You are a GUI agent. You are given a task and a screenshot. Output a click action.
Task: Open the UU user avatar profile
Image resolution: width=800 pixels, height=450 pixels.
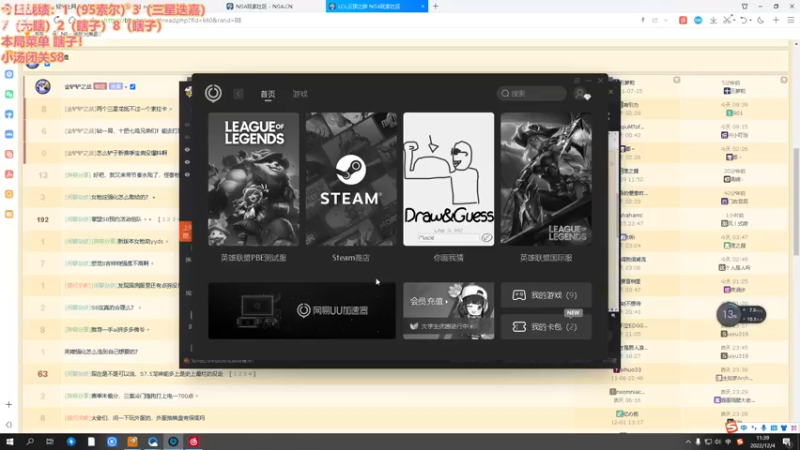pyautogui.click(x=580, y=94)
